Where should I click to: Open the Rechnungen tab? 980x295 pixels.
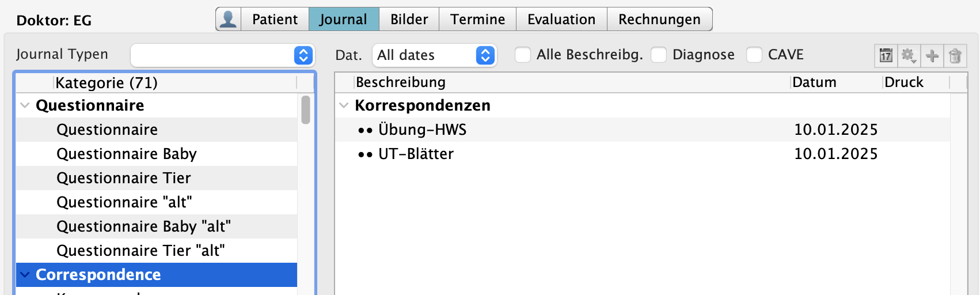tap(659, 20)
